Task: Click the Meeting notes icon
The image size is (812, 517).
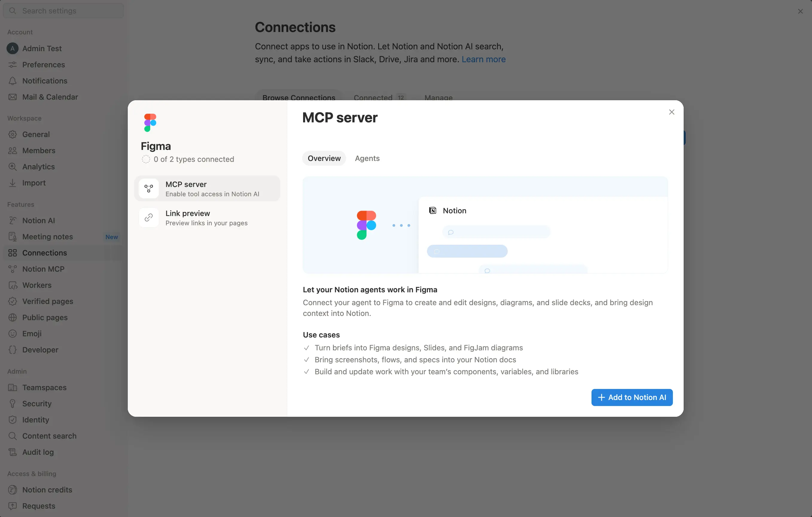Action: pyautogui.click(x=13, y=237)
